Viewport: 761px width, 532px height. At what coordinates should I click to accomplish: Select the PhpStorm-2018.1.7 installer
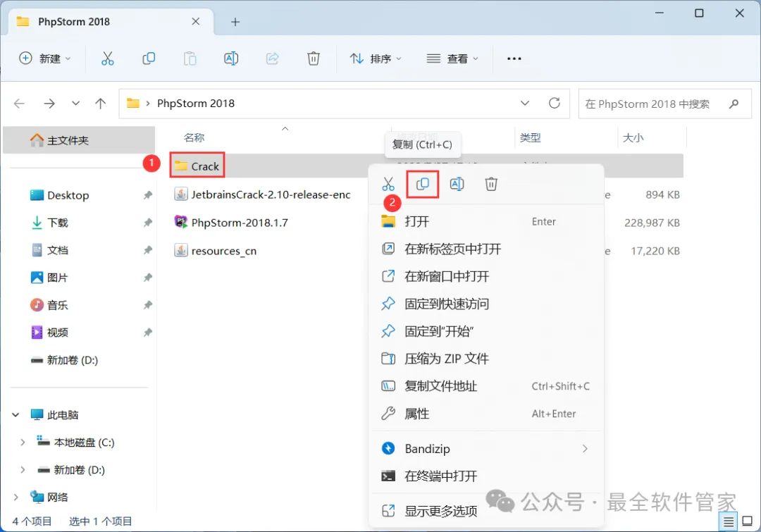coord(231,223)
